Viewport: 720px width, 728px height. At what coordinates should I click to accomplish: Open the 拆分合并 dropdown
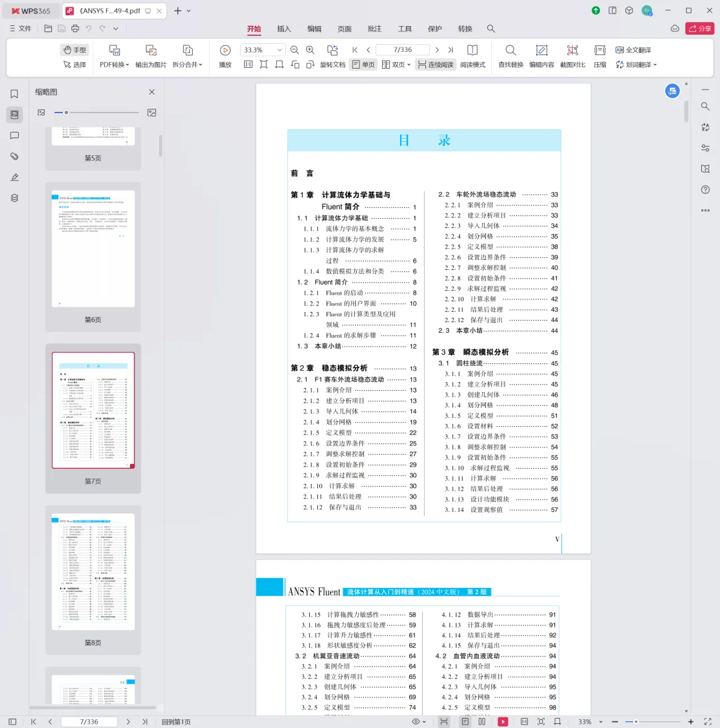coord(187,65)
